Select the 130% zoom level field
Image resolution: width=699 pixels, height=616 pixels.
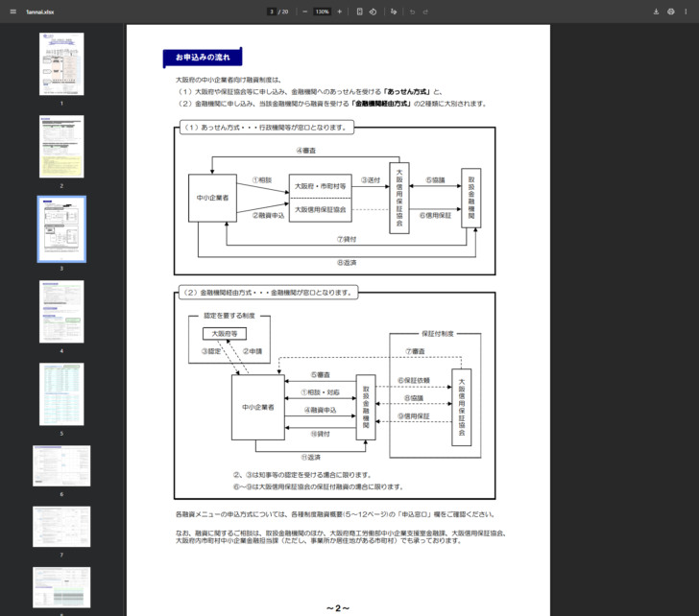(x=322, y=12)
